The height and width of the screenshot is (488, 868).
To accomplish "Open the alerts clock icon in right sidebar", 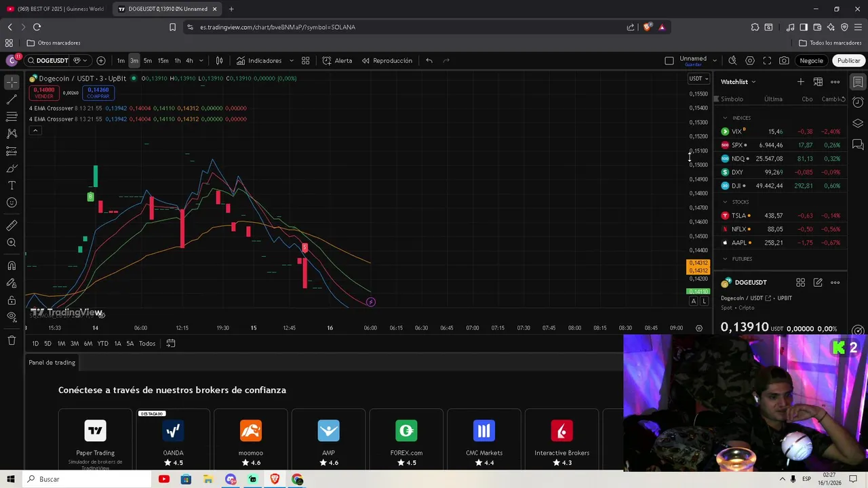I will (858, 102).
